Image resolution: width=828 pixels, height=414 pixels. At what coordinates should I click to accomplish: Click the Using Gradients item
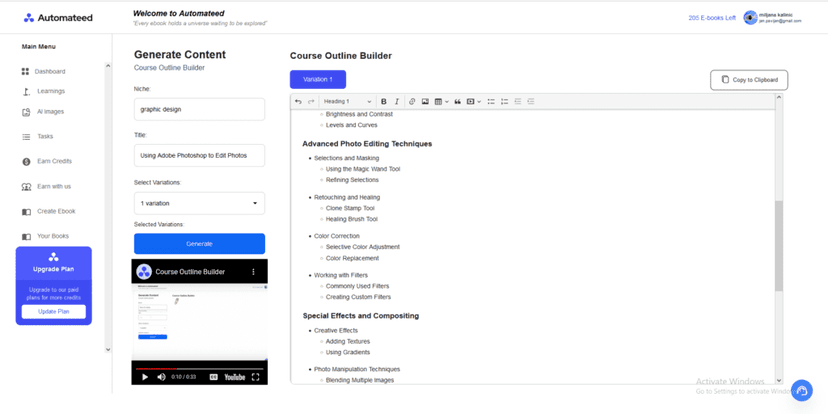(x=348, y=352)
